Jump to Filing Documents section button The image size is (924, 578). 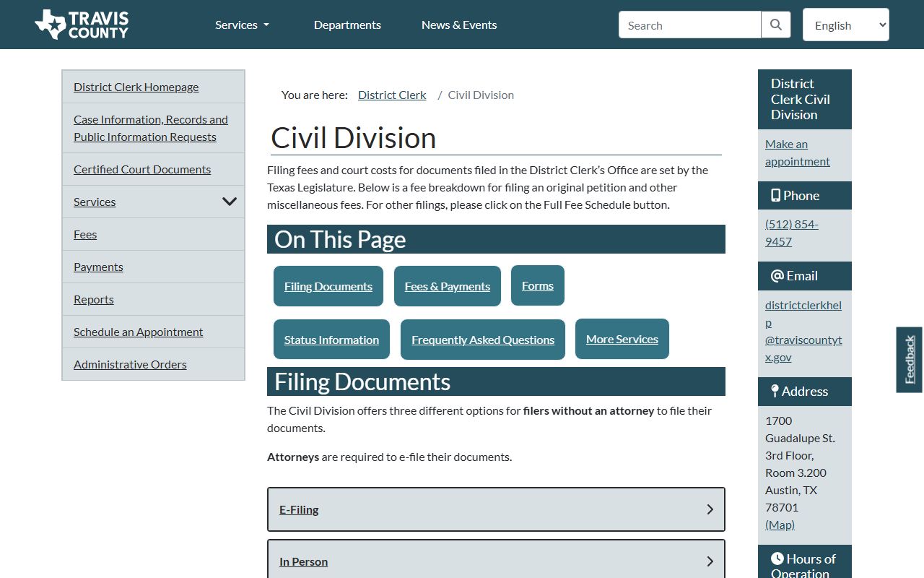click(x=328, y=286)
